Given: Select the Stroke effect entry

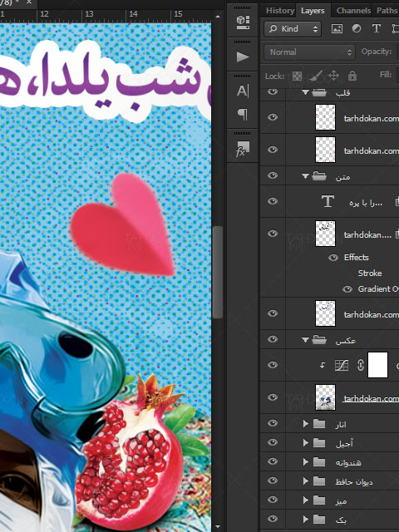Looking at the screenshot, I should click(x=370, y=273).
